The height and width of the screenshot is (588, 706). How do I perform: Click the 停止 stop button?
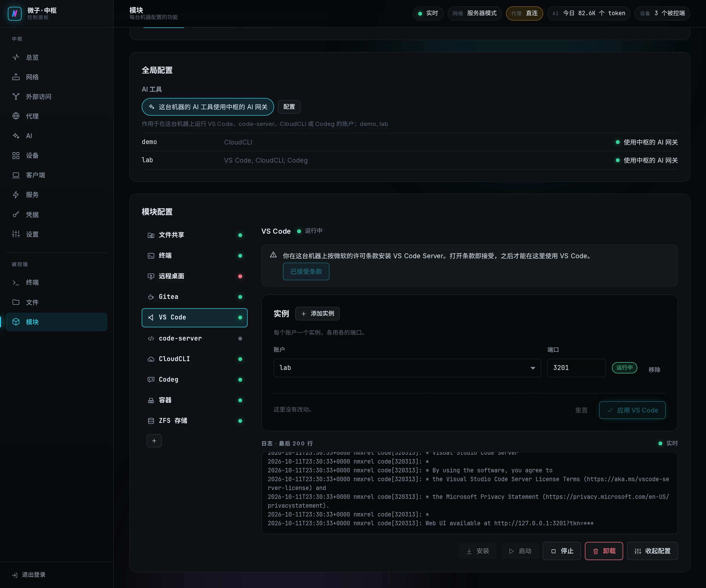[562, 551]
